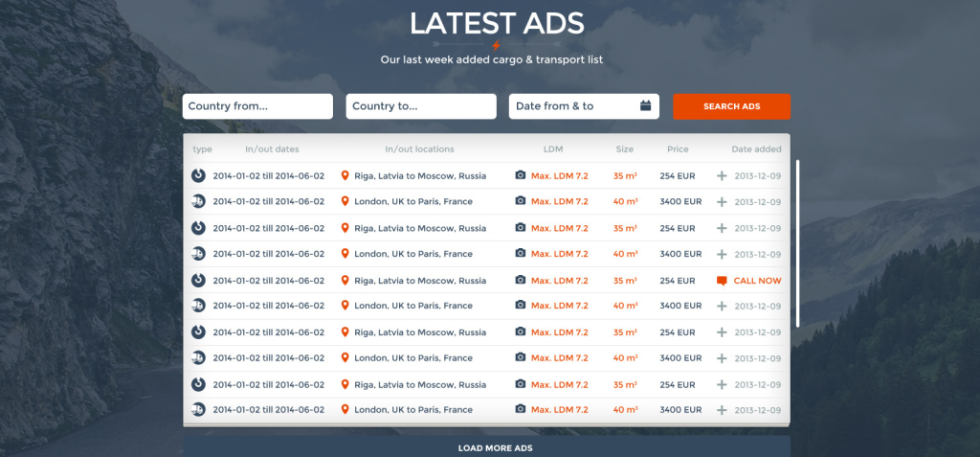Open the 'Date from & to' picker field
This screenshot has width=980, height=457.
pyautogui.click(x=574, y=106)
